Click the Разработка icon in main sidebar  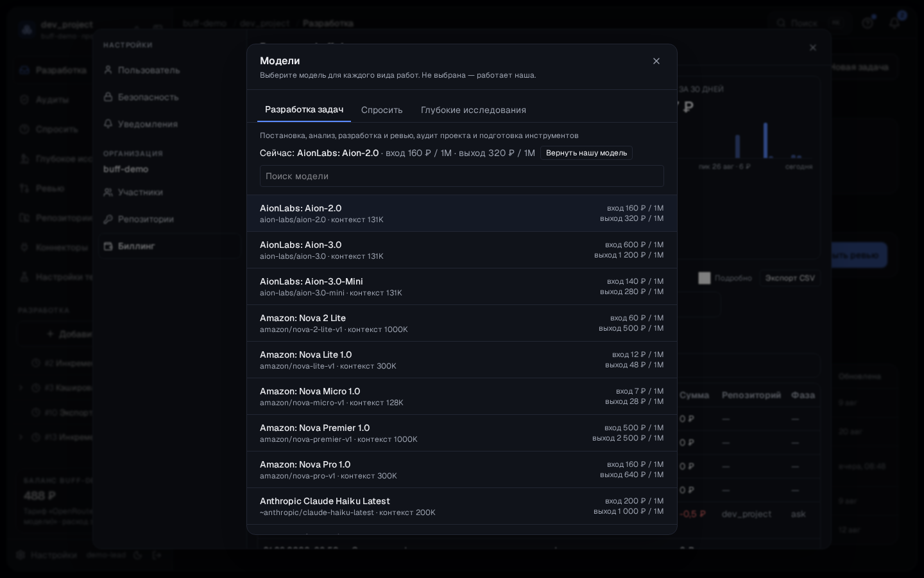(24, 70)
